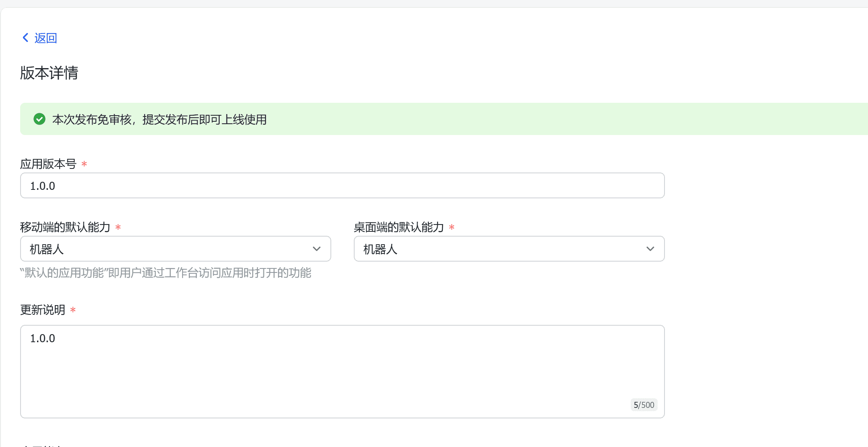Viewport: 868px width, 447px height.
Task: Click the chevron arrow in desktop default dropdown
Action: tap(650, 249)
